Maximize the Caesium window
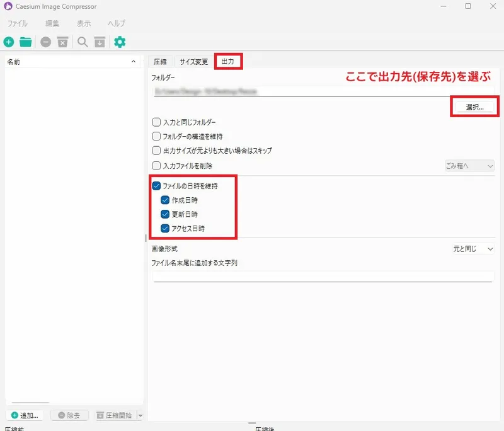 [468, 6]
